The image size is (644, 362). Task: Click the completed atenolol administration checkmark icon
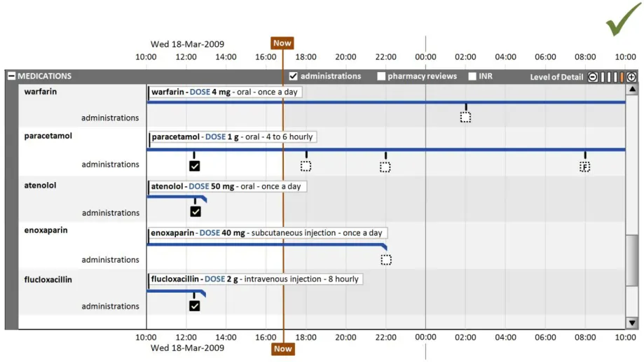(195, 211)
